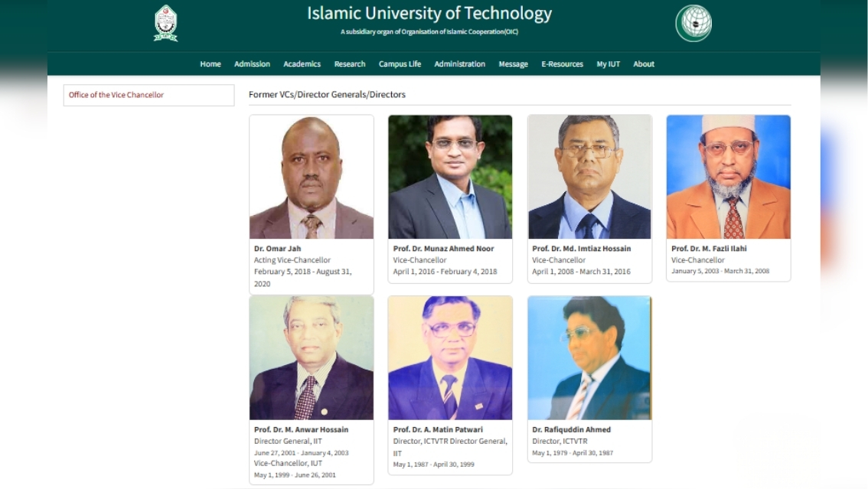The height and width of the screenshot is (489, 868).
Task: Select Prof. Dr. Munaz Ahmed Noor's photo
Action: point(450,177)
